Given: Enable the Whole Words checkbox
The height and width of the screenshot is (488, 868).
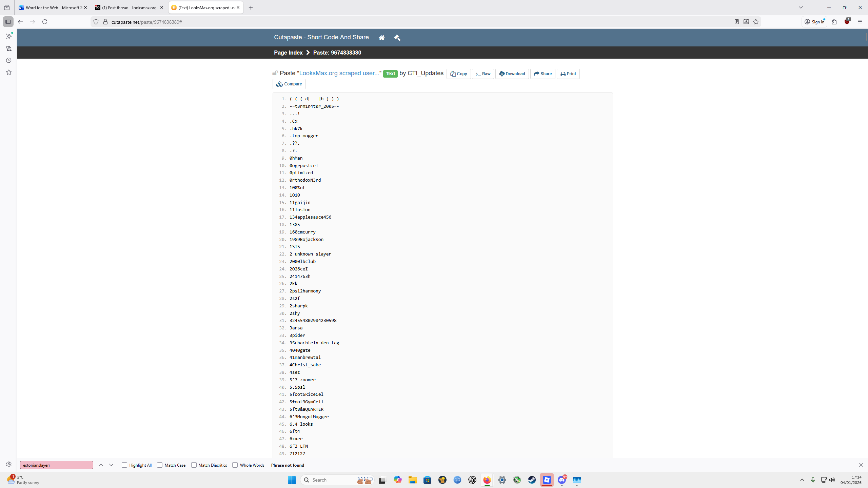Looking at the screenshot, I should (x=235, y=465).
